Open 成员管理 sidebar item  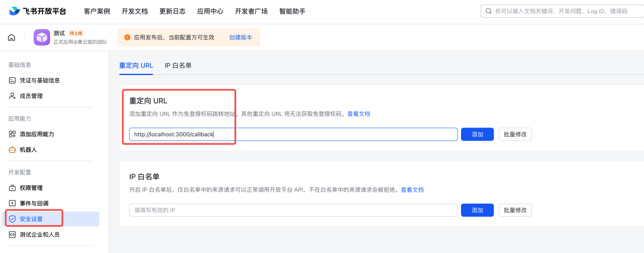click(x=31, y=96)
